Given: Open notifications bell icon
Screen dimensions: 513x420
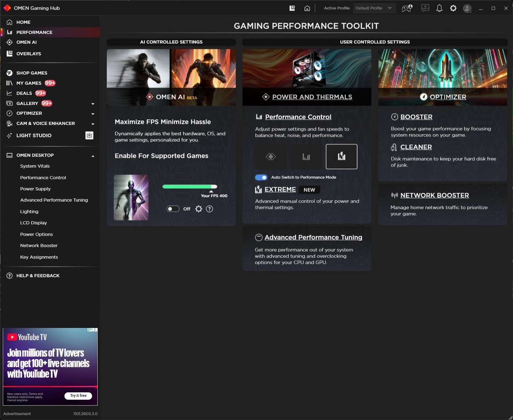Looking at the screenshot, I should [x=439, y=8].
